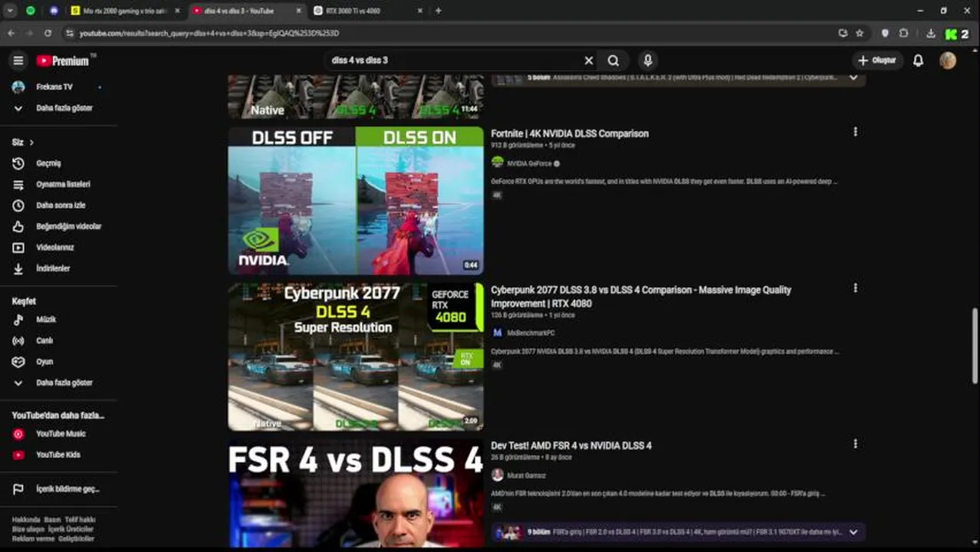Switch to RTX 3080 Ti vs 4080 tab
980x552 pixels.
368,11
